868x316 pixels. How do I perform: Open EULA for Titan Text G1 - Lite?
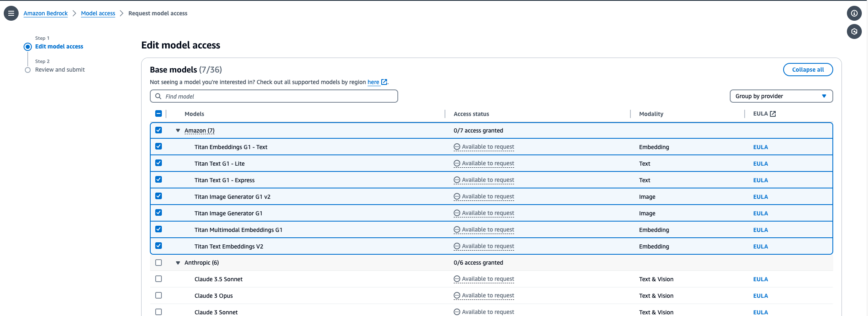(x=760, y=164)
